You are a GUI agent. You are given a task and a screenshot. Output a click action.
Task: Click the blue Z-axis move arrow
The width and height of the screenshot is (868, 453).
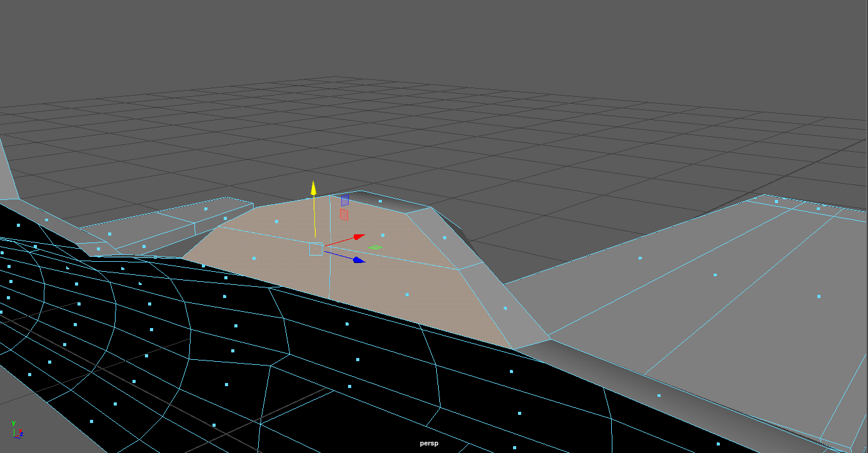point(358,260)
